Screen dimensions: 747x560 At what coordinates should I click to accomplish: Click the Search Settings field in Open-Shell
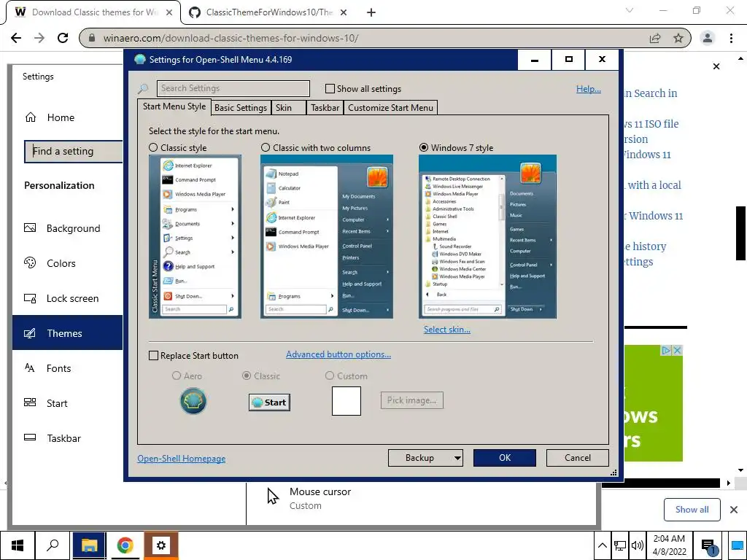[233, 88]
